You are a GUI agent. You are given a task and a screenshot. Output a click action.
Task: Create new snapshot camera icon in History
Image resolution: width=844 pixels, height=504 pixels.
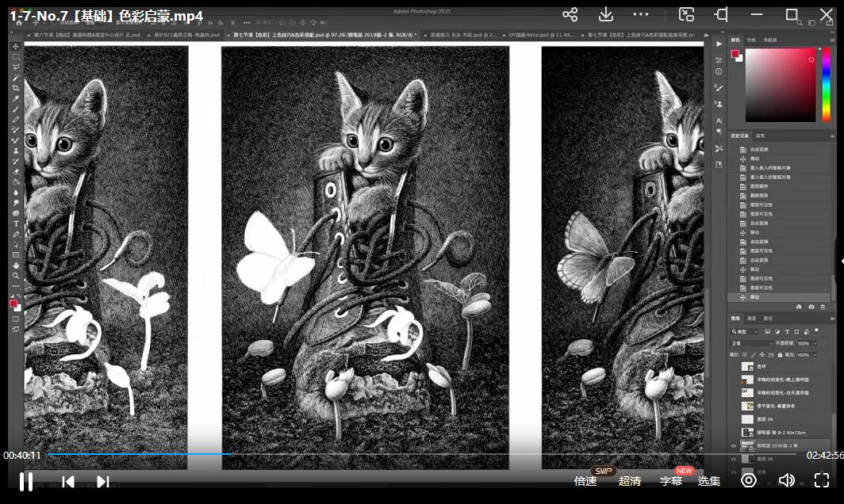coord(811,307)
